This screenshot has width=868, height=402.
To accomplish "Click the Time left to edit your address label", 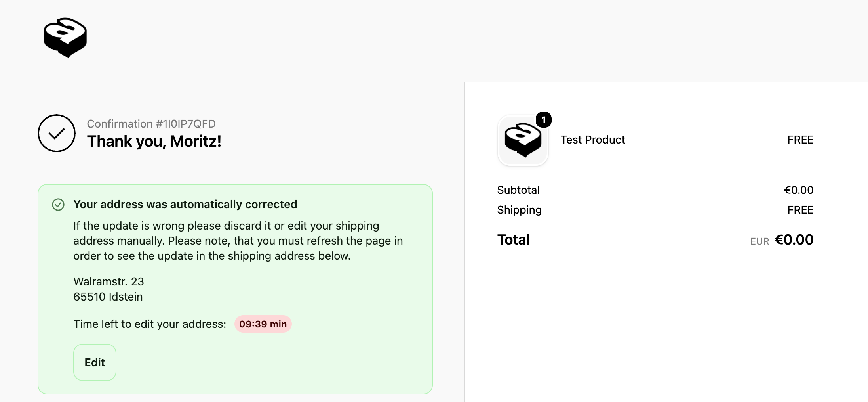I will (150, 324).
